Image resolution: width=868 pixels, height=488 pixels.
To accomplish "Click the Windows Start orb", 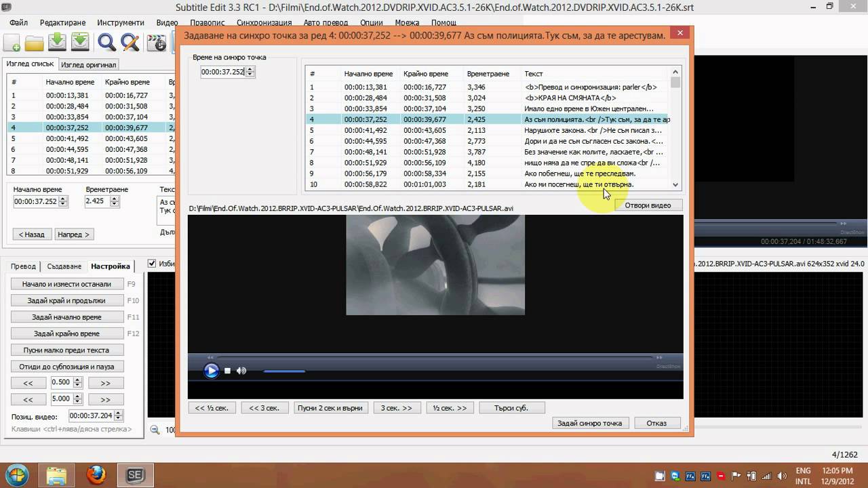I will coord(16,474).
